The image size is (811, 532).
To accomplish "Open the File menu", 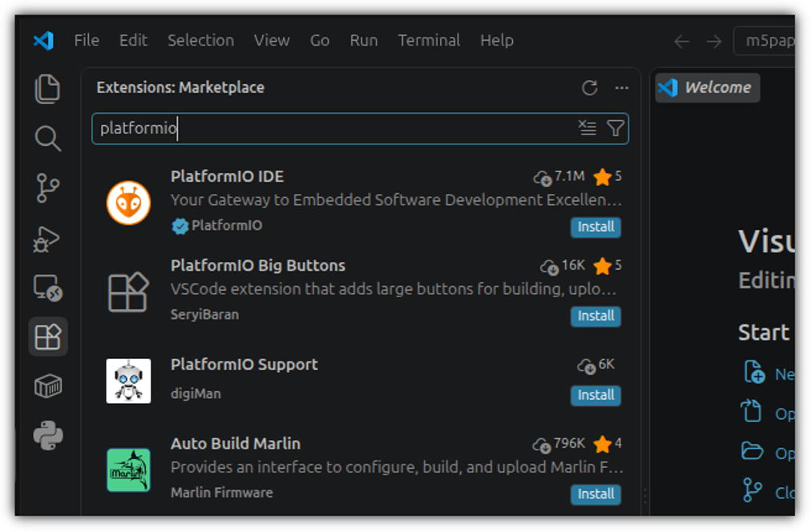I will [x=87, y=40].
